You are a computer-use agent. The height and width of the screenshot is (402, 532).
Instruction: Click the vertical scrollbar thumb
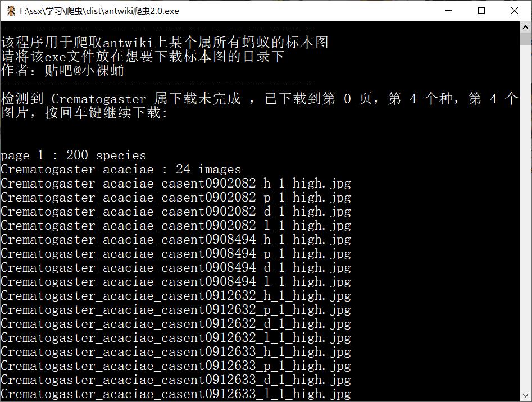[x=526, y=39]
